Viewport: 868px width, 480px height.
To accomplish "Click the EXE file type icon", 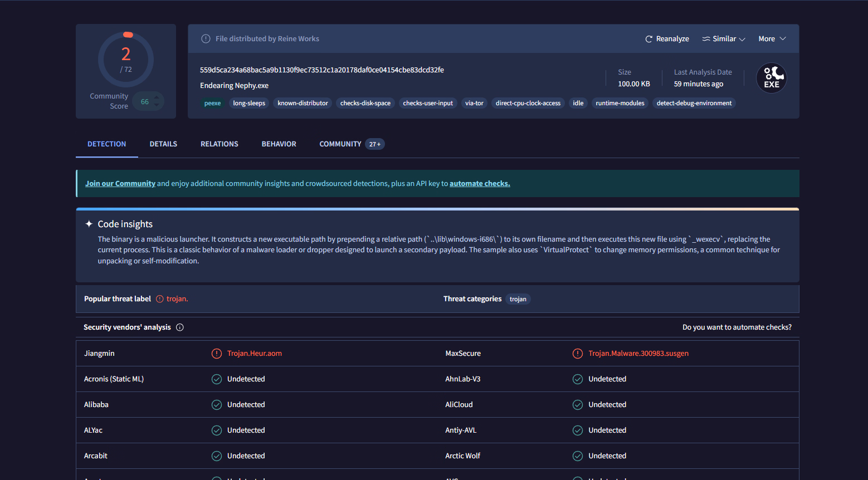I will pyautogui.click(x=771, y=78).
